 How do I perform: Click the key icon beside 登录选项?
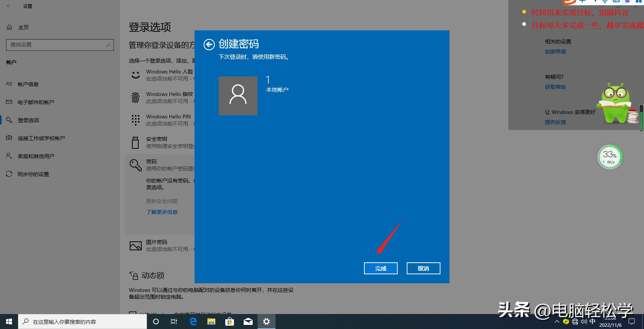click(9, 120)
